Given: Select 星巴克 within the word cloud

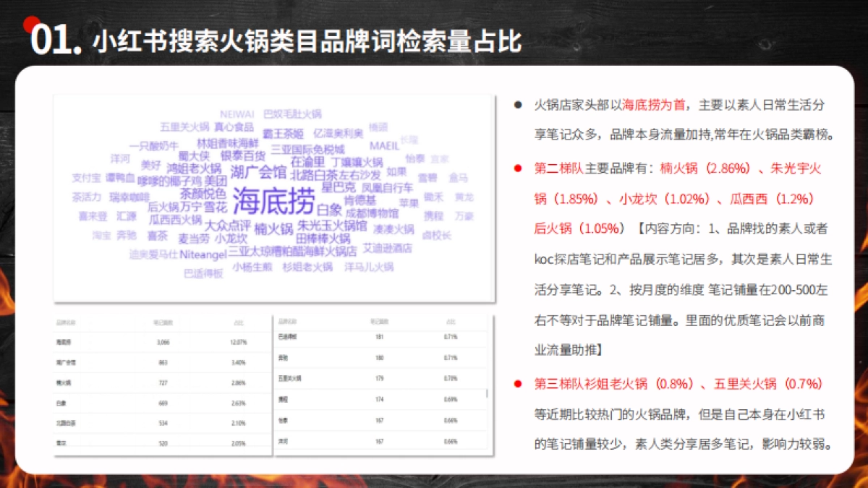Looking at the screenshot, I should (341, 187).
